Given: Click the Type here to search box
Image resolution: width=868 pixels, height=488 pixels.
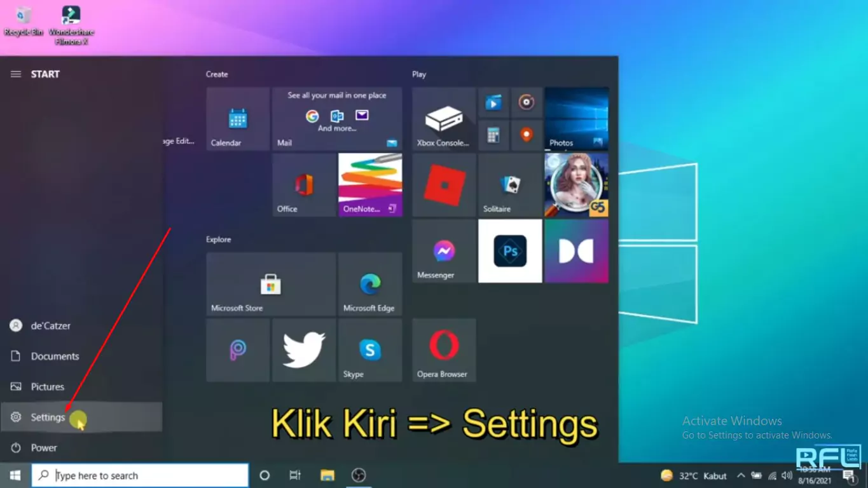Looking at the screenshot, I should point(140,475).
